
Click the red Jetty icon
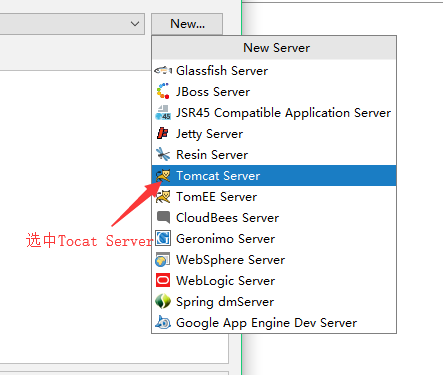click(163, 133)
